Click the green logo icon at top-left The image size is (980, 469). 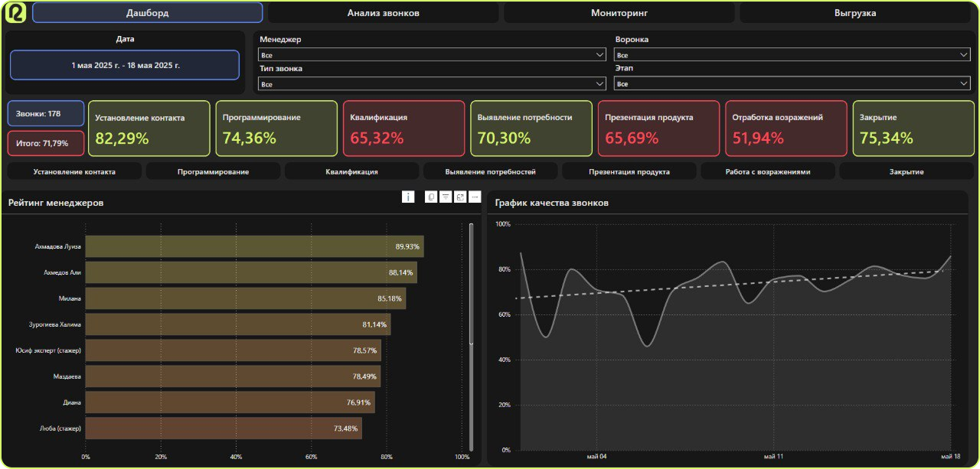tap(17, 13)
